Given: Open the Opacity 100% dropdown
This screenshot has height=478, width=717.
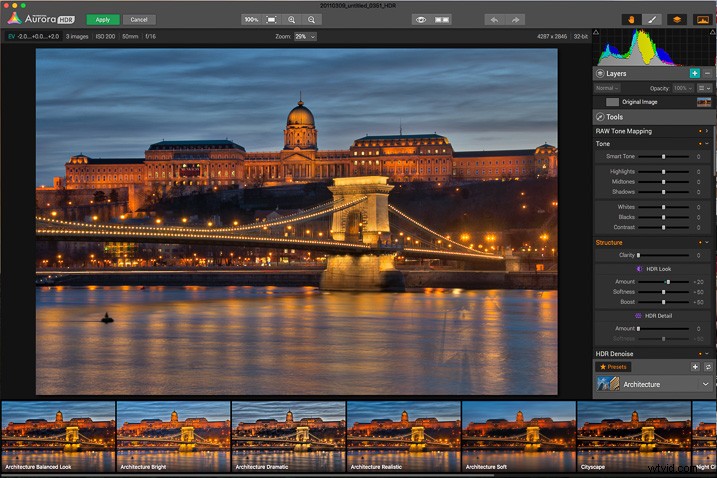Looking at the screenshot, I should click(683, 88).
